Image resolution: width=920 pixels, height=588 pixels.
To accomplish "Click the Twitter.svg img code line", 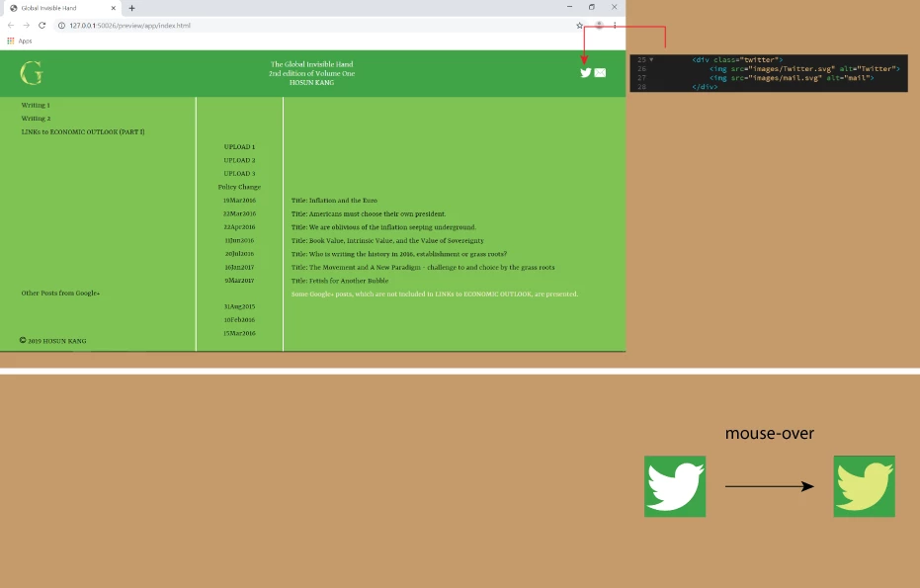I will click(804, 68).
